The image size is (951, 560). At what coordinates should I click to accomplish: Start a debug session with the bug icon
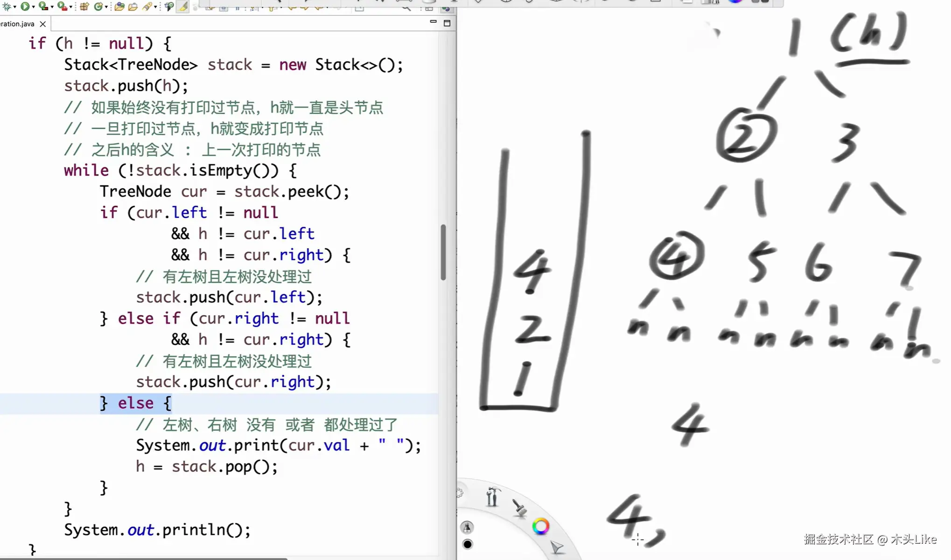[6, 7]
